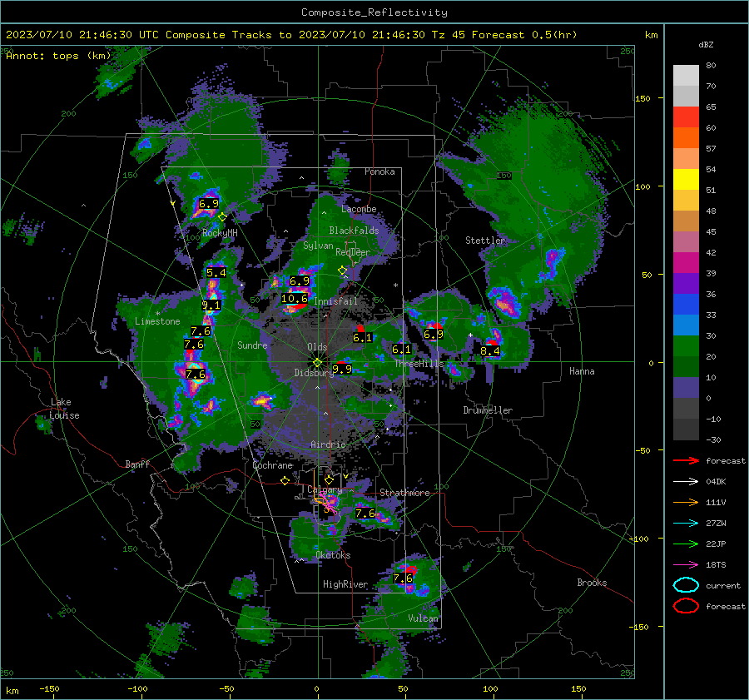This screenshot has height=700, width=749.
Task: Click the yellow diamond marker below Cochrane
Action: [x=285, y=480]
